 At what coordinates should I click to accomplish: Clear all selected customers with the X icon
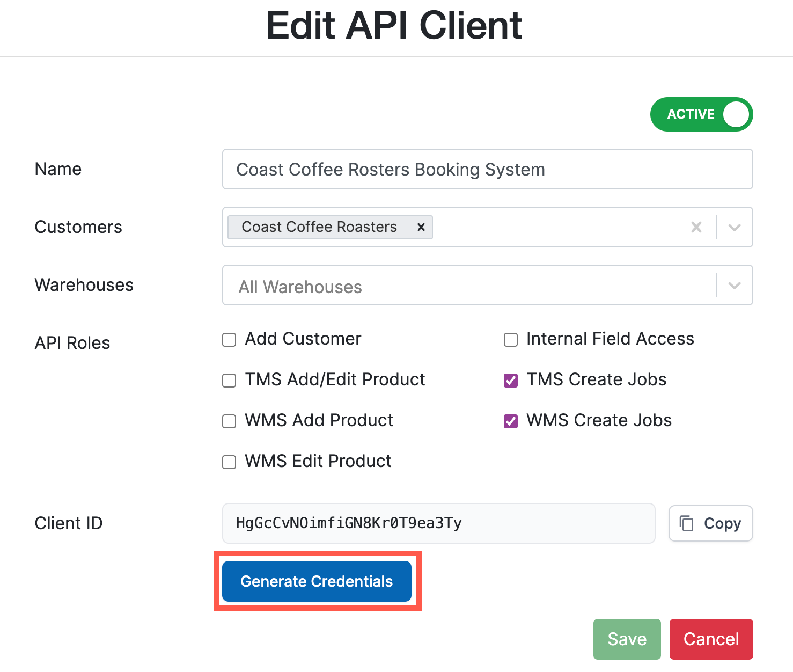tap(696, 227)
